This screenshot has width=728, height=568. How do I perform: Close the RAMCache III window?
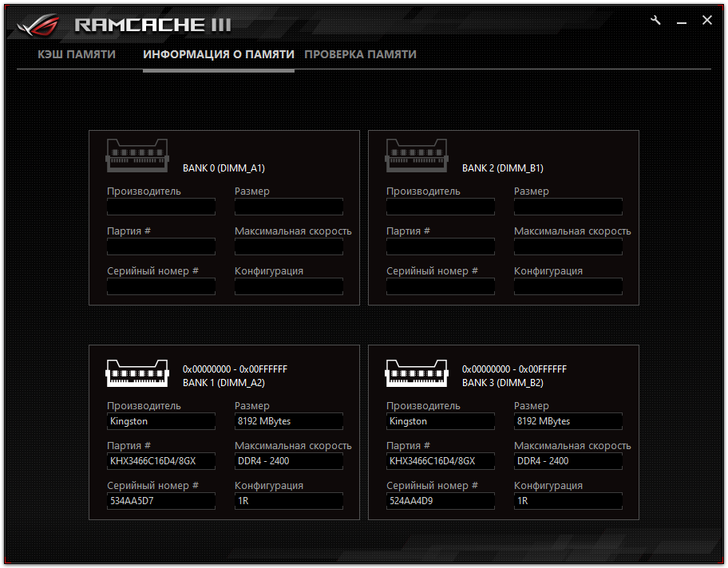coord(707,20)
